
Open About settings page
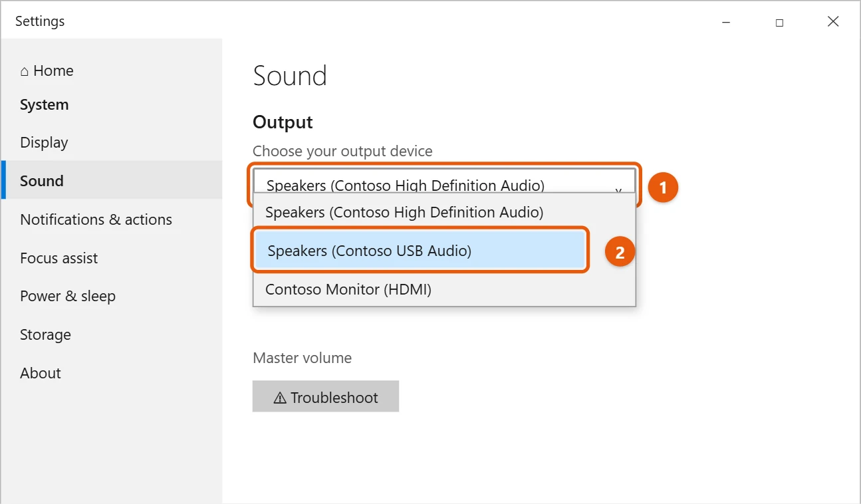click(40, 374)
